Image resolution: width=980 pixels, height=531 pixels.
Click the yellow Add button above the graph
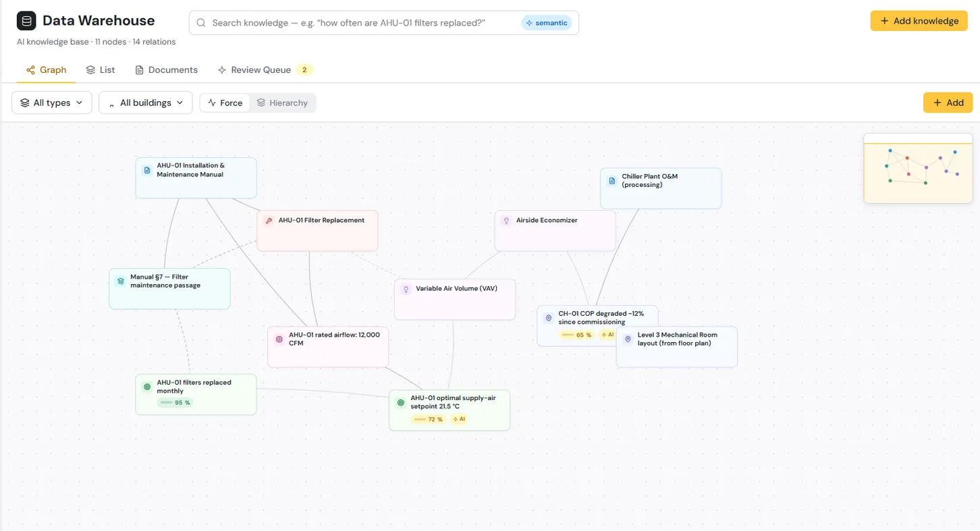click(x=948, y=103)
